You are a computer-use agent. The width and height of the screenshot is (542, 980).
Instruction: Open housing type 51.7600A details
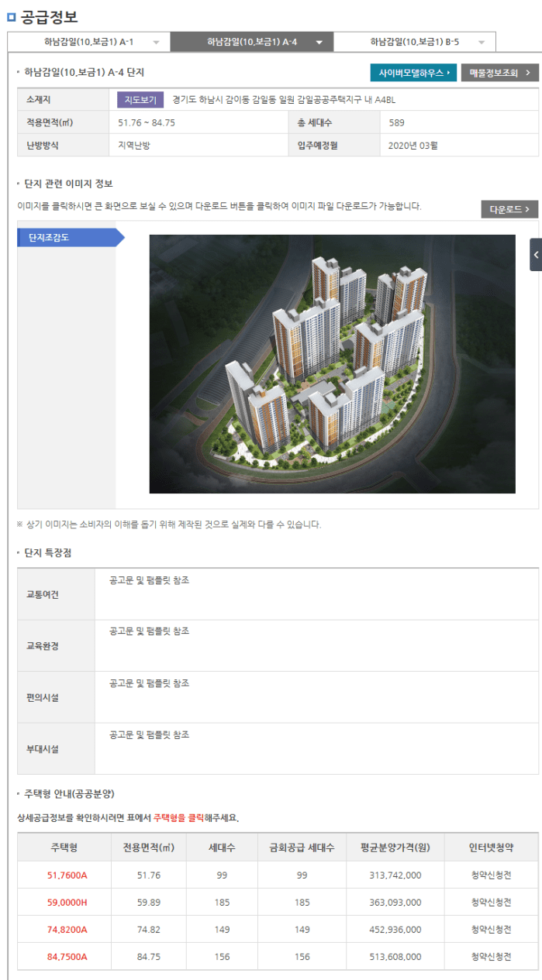[67, 875]
